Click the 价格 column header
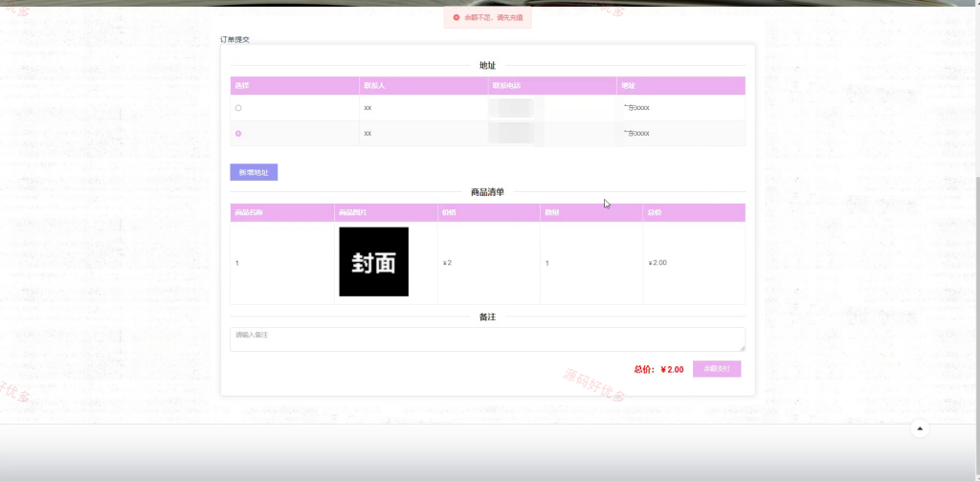 click(489, 212)
